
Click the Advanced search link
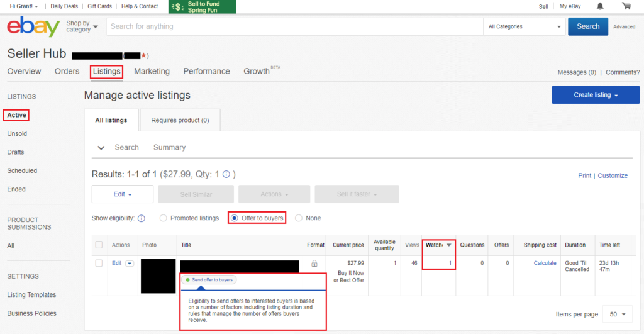coord(625,26)
